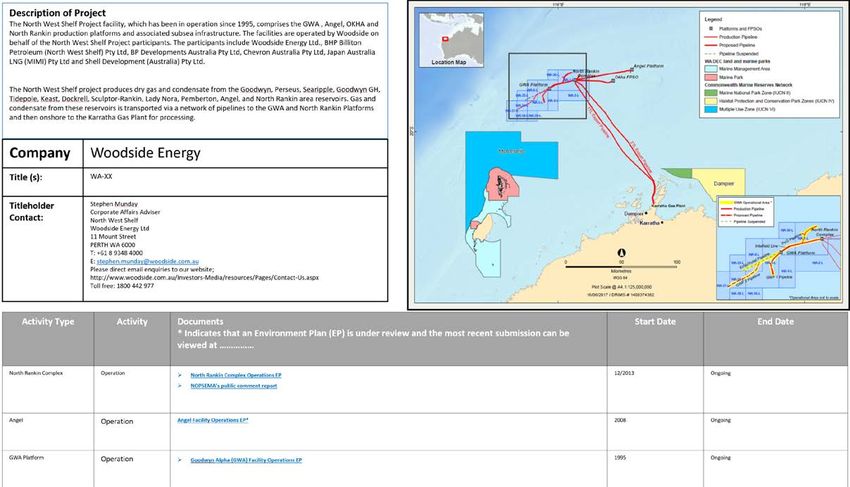Click the stephen.munday@woodside.com.au email link
The height and width of the screenshot is (487, 850).
click(x=147, y=261)
